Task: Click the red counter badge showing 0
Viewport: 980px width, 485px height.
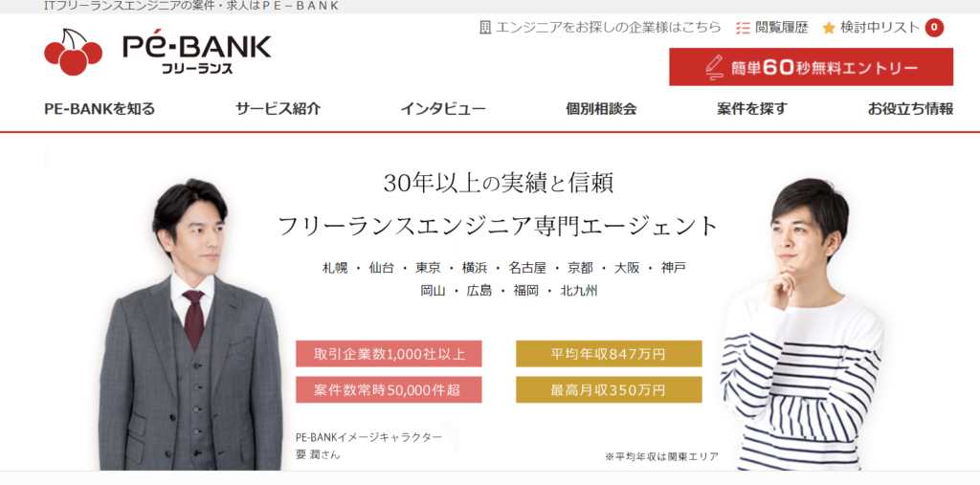Action: [934, 28]
